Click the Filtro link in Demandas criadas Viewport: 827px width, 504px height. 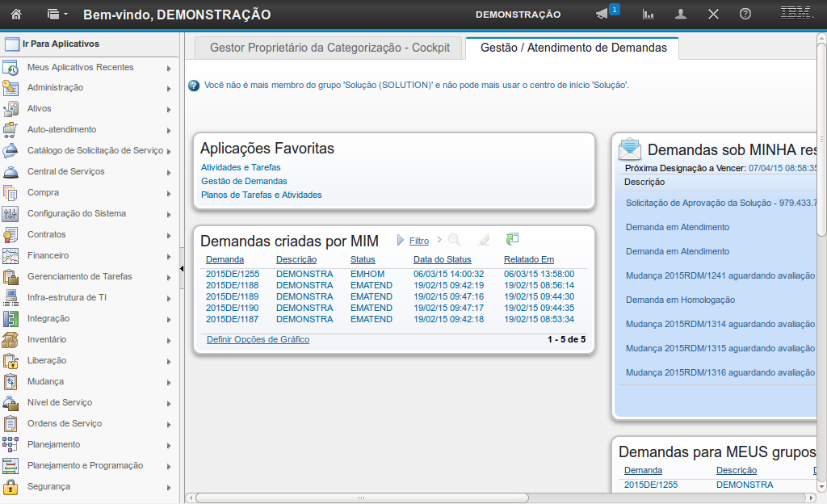pos(419,241)
